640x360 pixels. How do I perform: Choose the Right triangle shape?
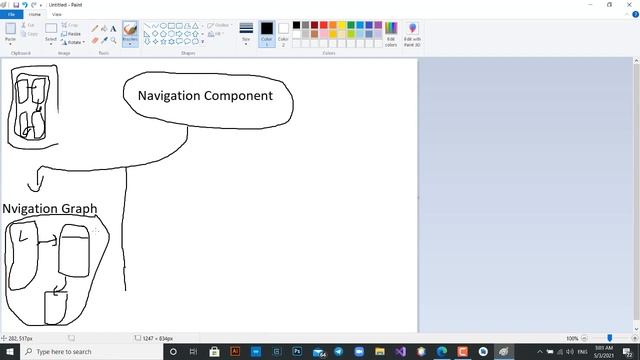147,33
